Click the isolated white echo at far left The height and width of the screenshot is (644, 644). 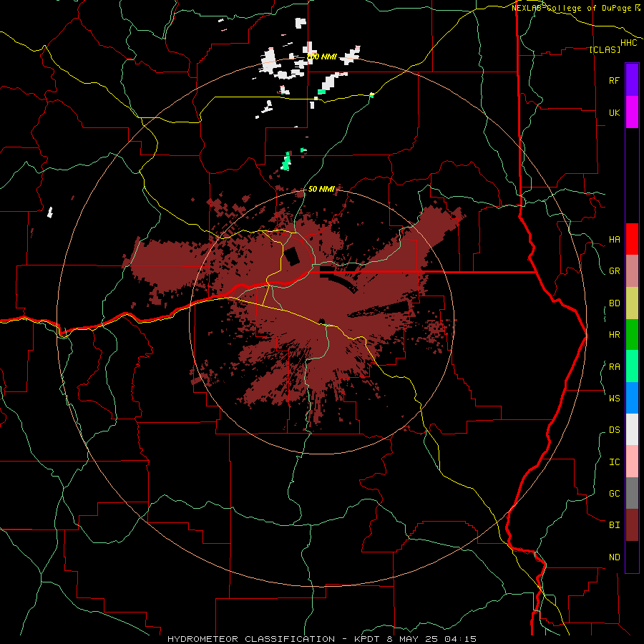coord(50,213)
